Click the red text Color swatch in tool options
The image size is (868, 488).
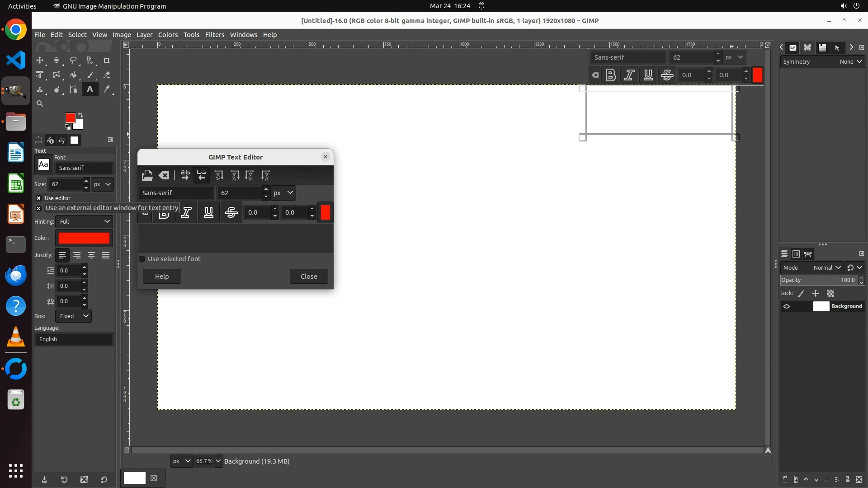pos(84,238)
